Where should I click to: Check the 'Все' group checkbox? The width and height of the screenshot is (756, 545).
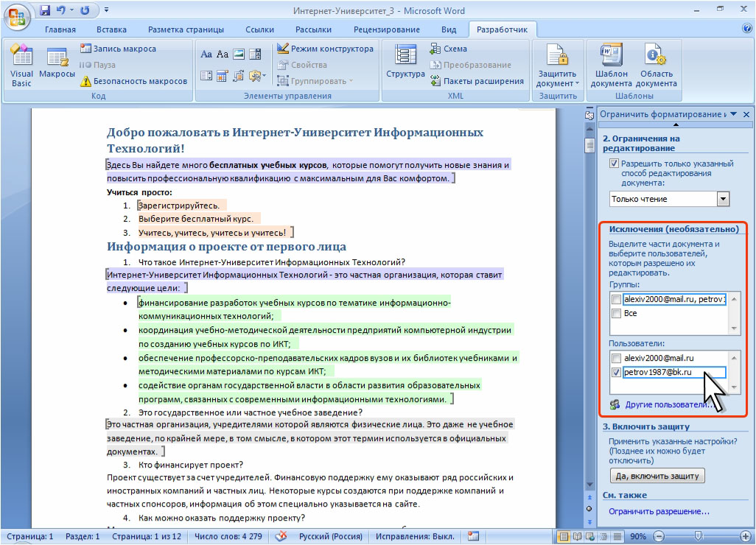[616, 314]
